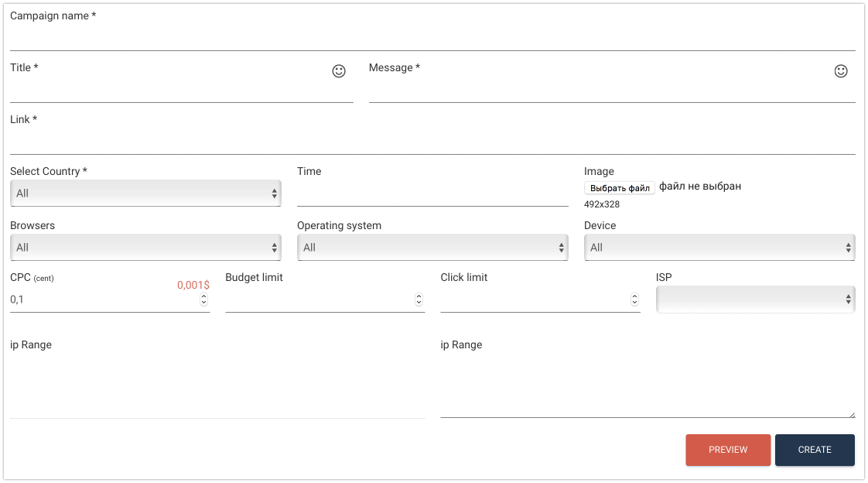Click the Budget limit stepper arrows
This screenshot has height=483, width=868.
(x=419, y=300)
